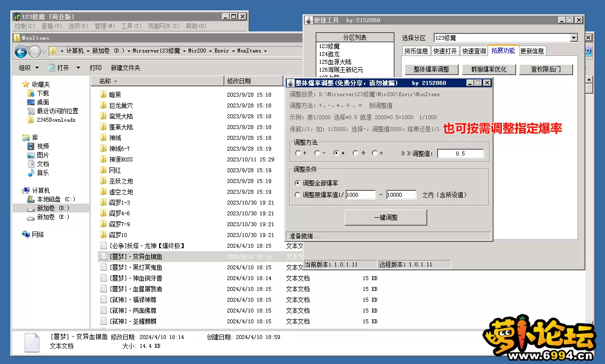Select the * adjustment method radio

pyautogui.click(x=336, y=153)
